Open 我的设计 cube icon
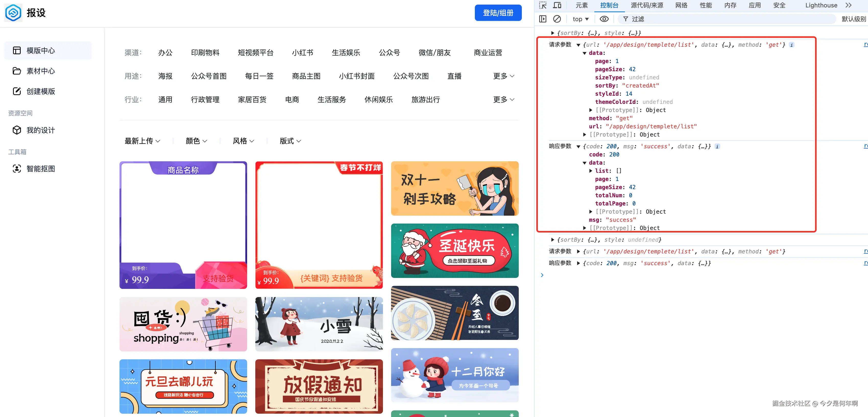Image resolution: width=868 pixels, height=417 pixels. click(x=17, y=130)
